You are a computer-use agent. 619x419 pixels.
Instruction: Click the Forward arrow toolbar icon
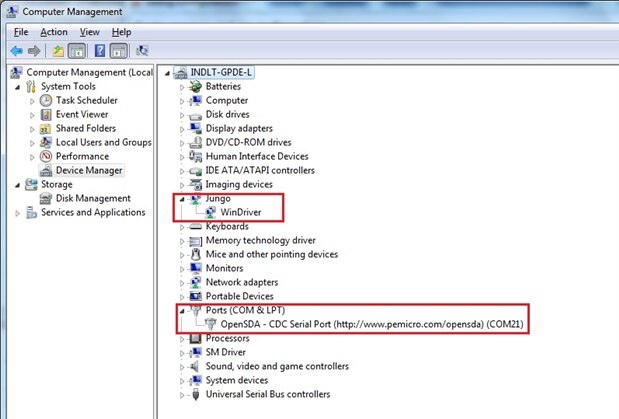point(34,51)
